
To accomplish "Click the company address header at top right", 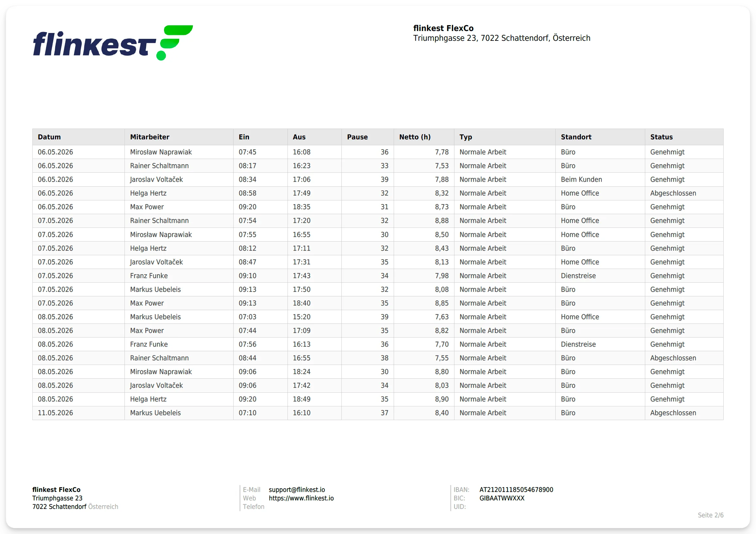I will pyautogui.click(x=501, y=33).
